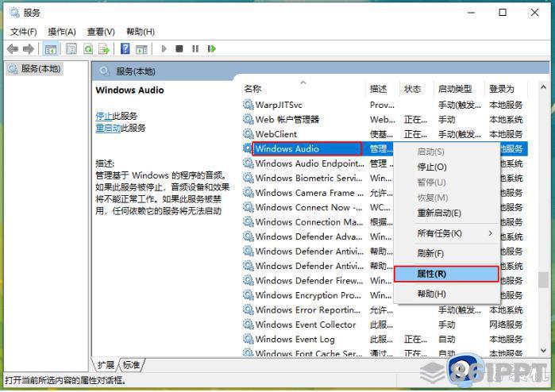Click the Back arrow toolbar icon

point(13,49)
